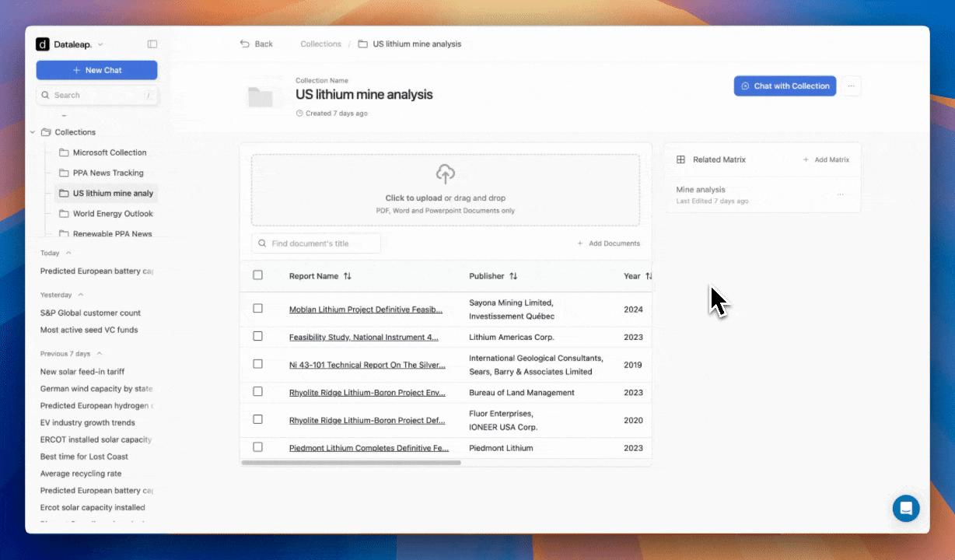This screenshot has width=955, height=560.
Task: Click the cloud upload icon
Action: coord(445,173)
